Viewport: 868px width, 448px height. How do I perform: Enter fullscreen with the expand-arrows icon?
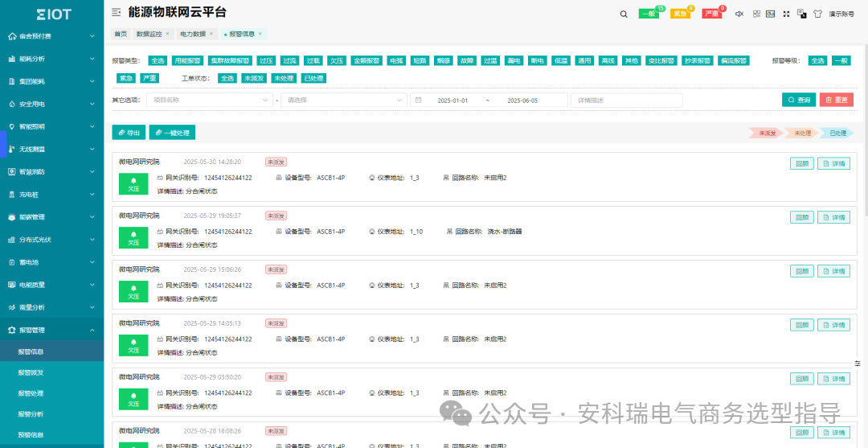point(786,14)
